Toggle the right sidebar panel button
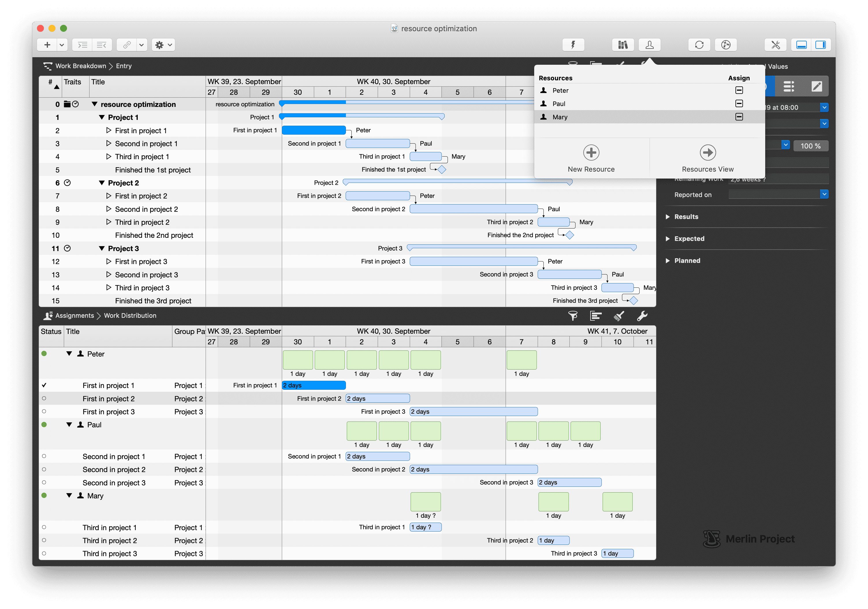Viewport: 868px width, 609px height. pyautogui.click(x=821, y=44)
